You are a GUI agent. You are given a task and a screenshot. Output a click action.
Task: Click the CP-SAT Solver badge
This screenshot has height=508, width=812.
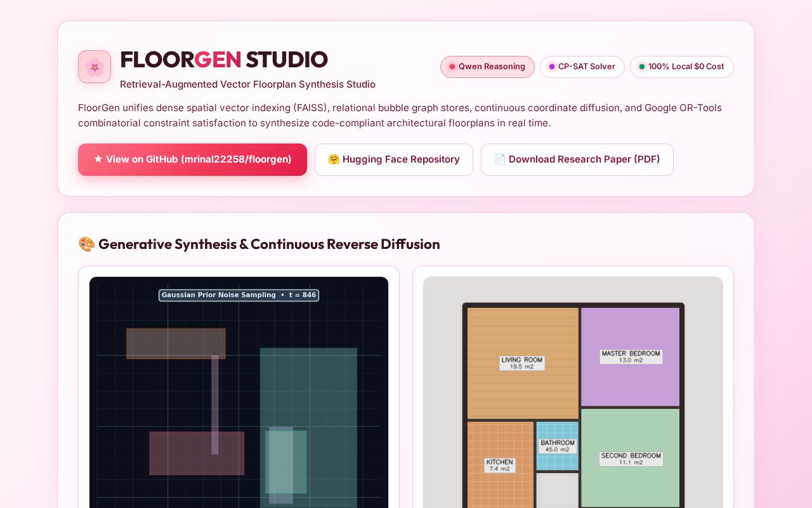(582, 67)
